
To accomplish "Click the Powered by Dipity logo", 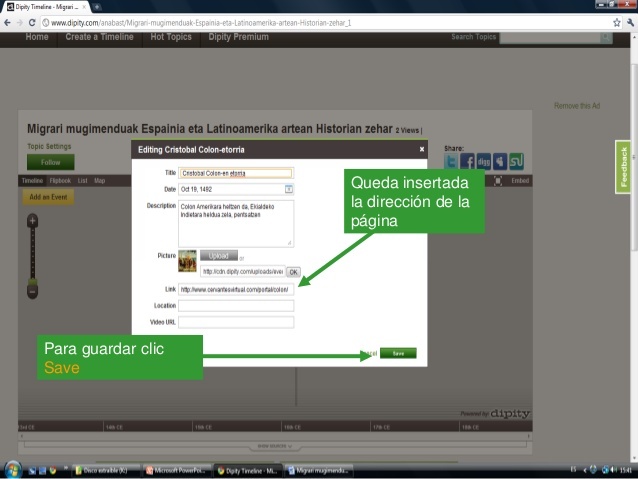I will tap(495, 413).
